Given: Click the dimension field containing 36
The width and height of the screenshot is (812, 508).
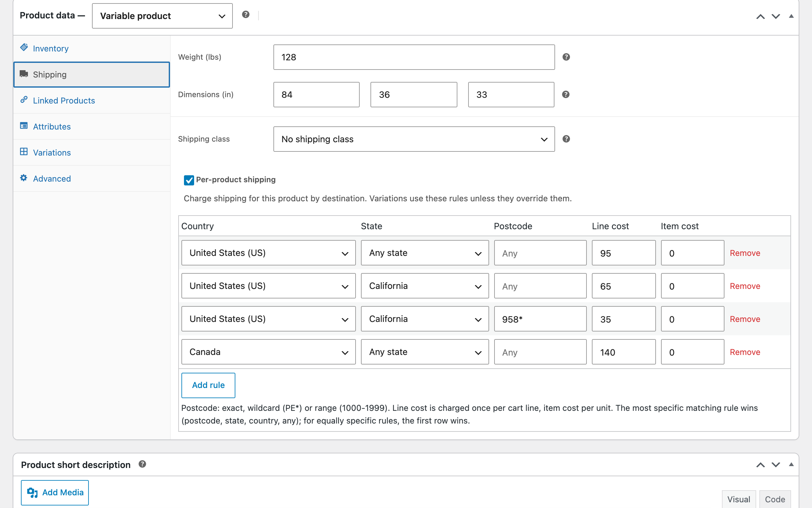Looking at the screenshot, I should [414, 94].
